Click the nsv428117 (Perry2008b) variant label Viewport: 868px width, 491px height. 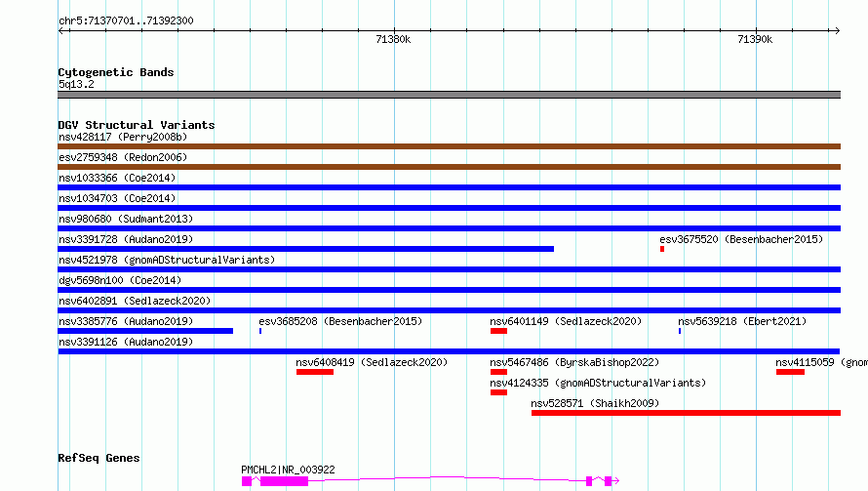click(x=123, y=137)
